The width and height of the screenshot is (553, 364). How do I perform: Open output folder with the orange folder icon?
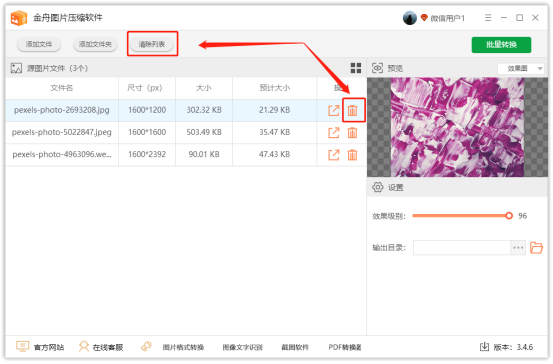click(536, 248)
